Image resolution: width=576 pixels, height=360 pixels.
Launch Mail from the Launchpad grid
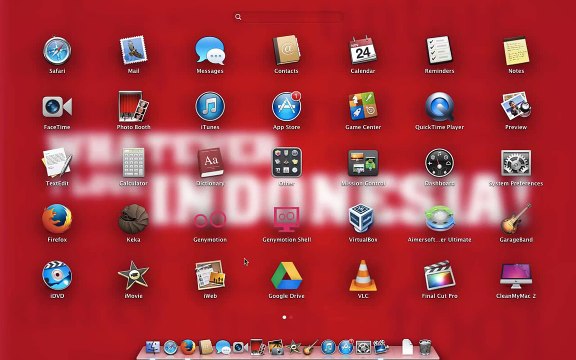click(x=133, y=50)
